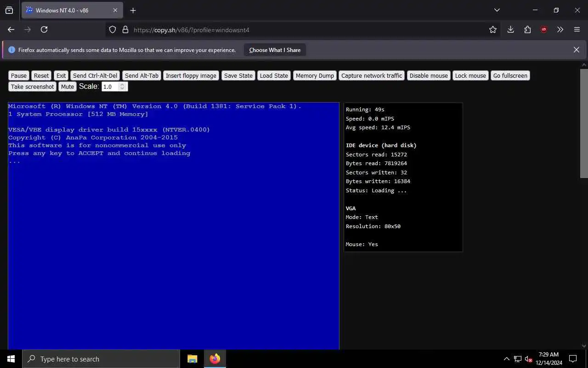The width and height of the screenshot is (588, 368).
Task: Click Choose What I Share
Action: click(275, 50)
